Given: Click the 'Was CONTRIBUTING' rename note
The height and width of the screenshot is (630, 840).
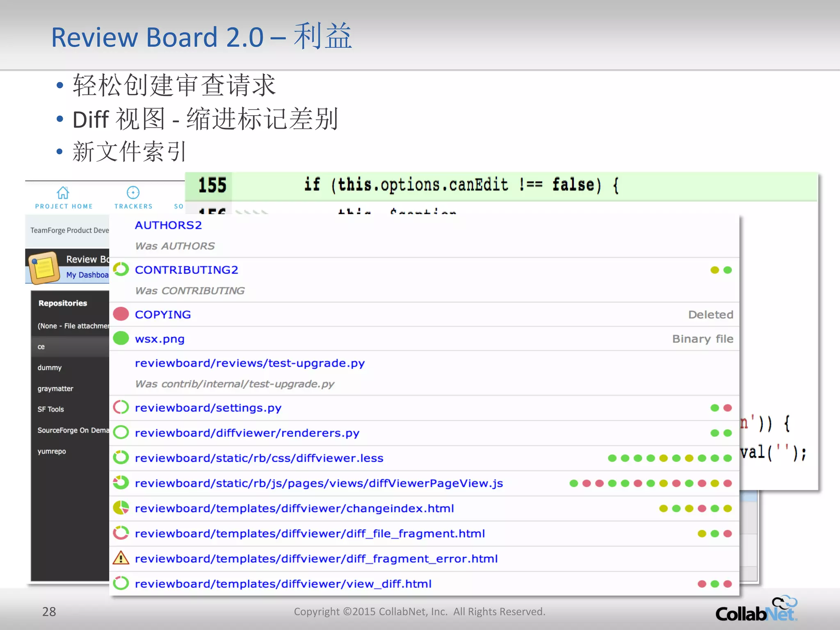Looking at the screenshot, I should 189,290.
